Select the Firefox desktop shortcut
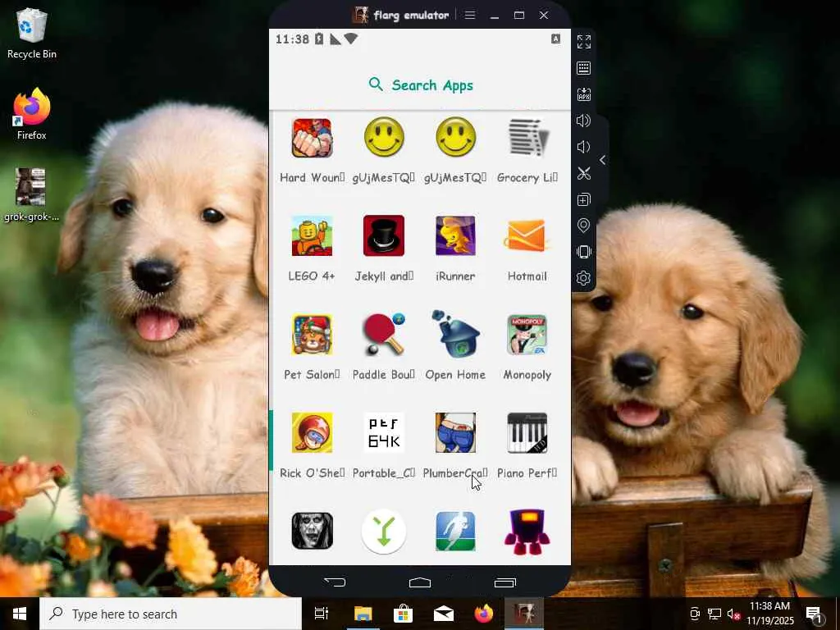The width and height of the screenshot is (840, 630). click(x=32, y=114)
